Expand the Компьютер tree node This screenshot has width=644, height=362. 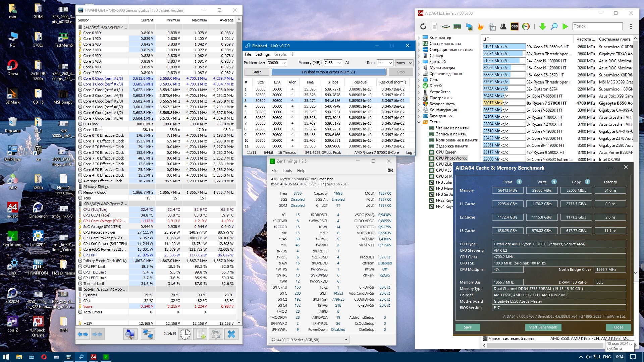click(x=419, y=38)
